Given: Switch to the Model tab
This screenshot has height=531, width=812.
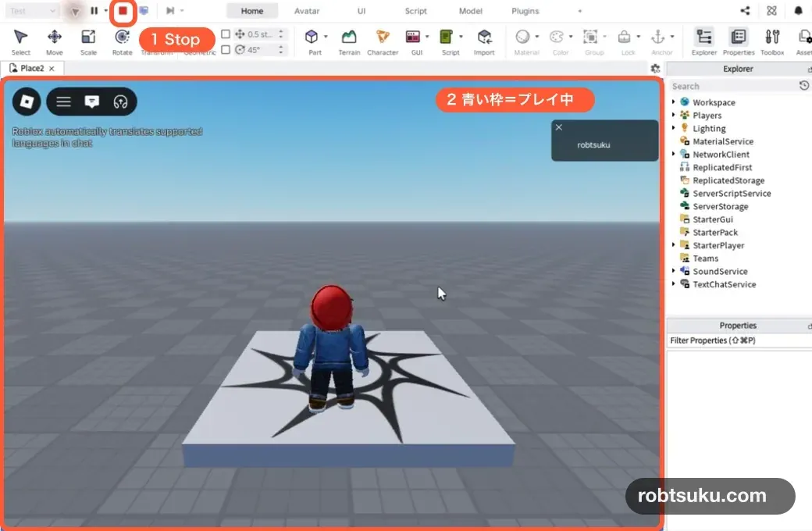Looking at the screenshot, I should click(470, 11).
